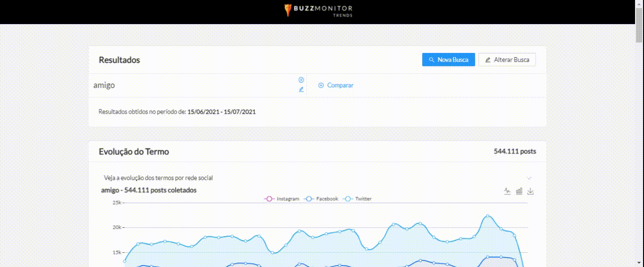Viewport: 644px width, 267px height.
Task: Open the Alterar Busca editor
Action: pos(507,60)
